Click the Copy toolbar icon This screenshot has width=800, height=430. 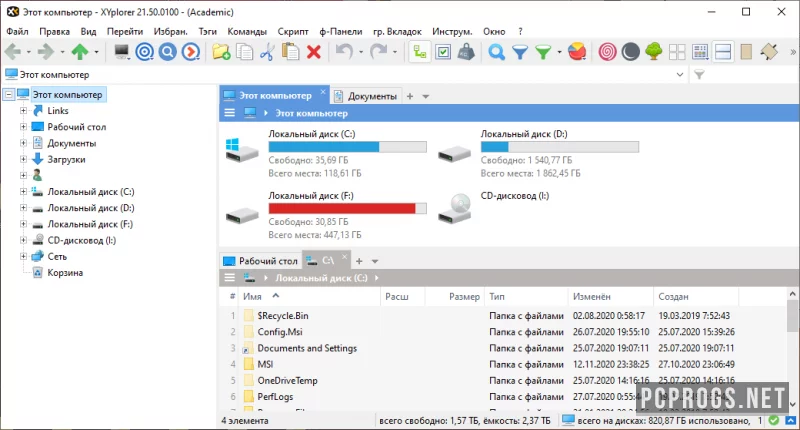tap(245, 52)
